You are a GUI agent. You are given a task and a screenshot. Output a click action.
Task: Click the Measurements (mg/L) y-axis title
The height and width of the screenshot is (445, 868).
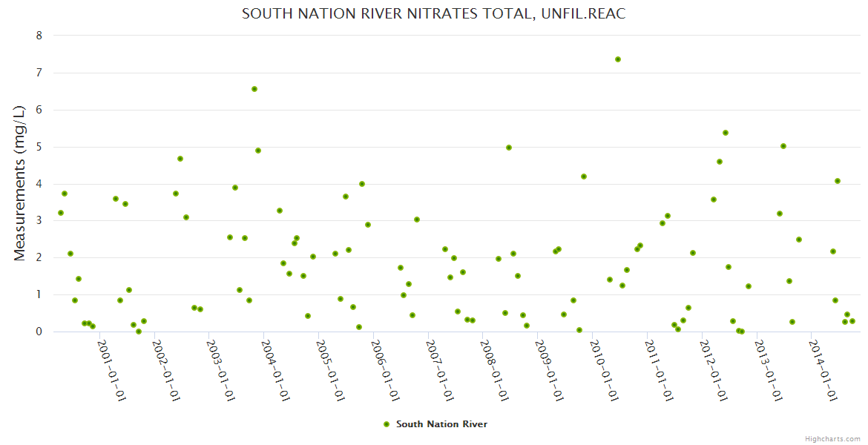[20, 182]
